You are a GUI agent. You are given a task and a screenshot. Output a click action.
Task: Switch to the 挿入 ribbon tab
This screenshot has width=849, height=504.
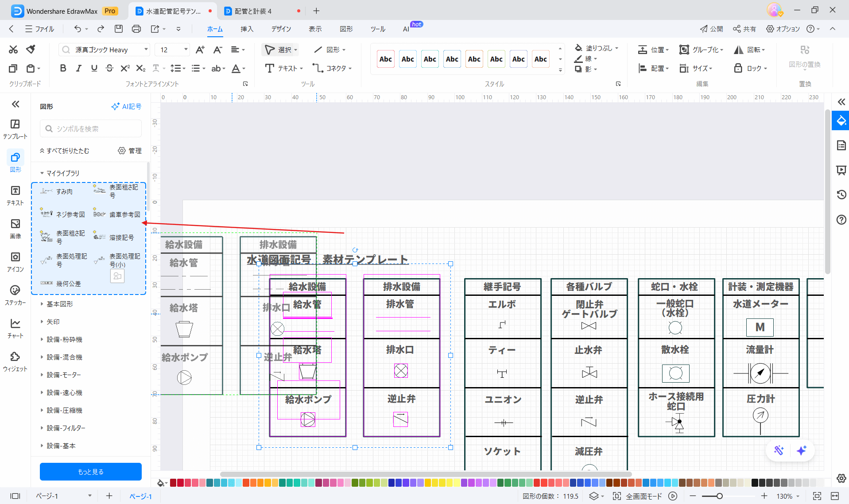point(247,29)
